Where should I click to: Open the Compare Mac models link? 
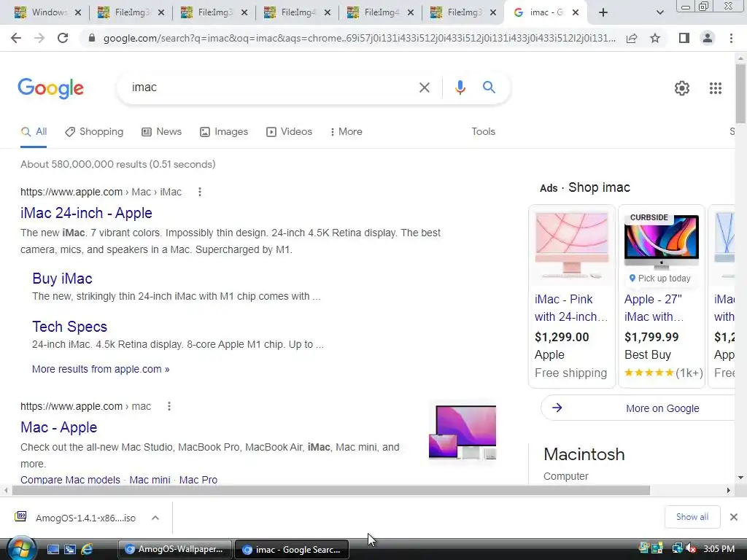coord(70,480)
